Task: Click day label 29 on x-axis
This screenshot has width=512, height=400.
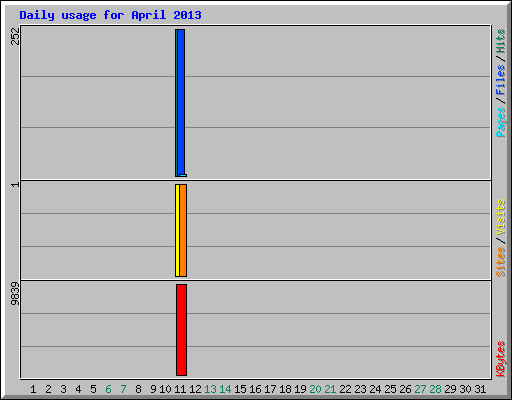Action: [450, 389]
